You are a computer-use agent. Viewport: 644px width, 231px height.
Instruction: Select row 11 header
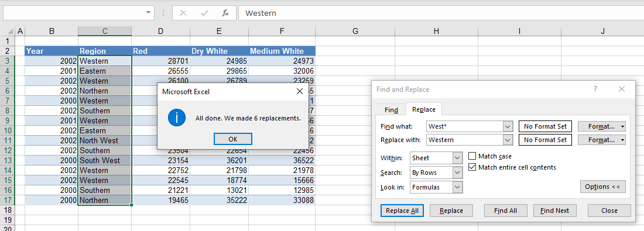tap(8, 140)
